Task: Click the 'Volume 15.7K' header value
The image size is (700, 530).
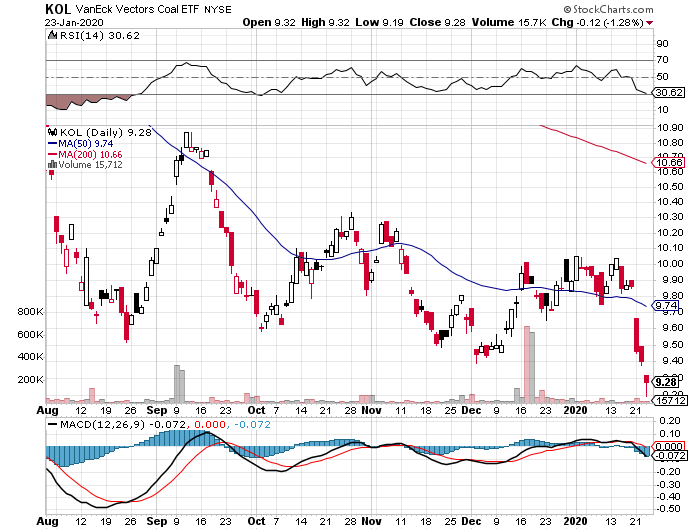Action: click(x=509, y=22)
